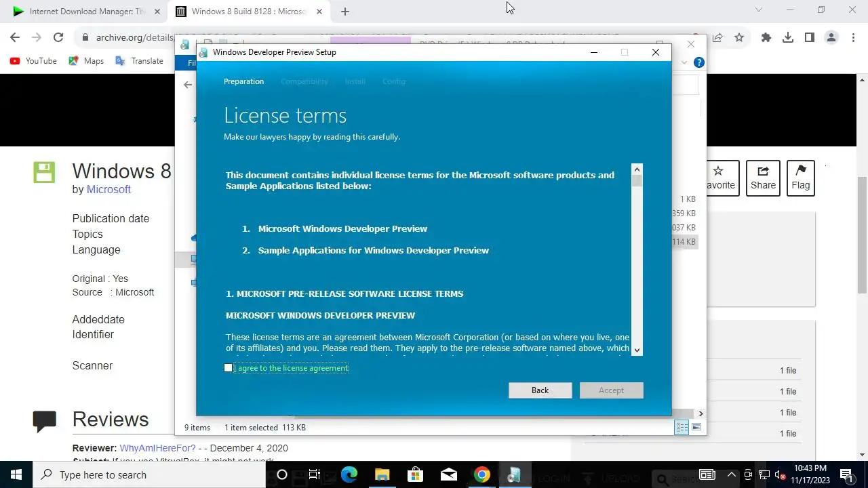Open Chrome extensions puzzle icon
Viewport: 868px width, 488px height.
[766, 38]
